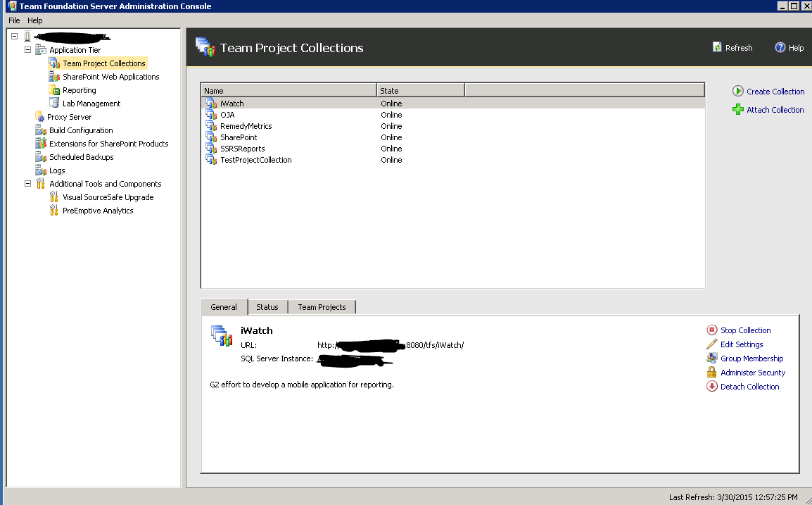Switch to the Status tab

coord(267,307)
